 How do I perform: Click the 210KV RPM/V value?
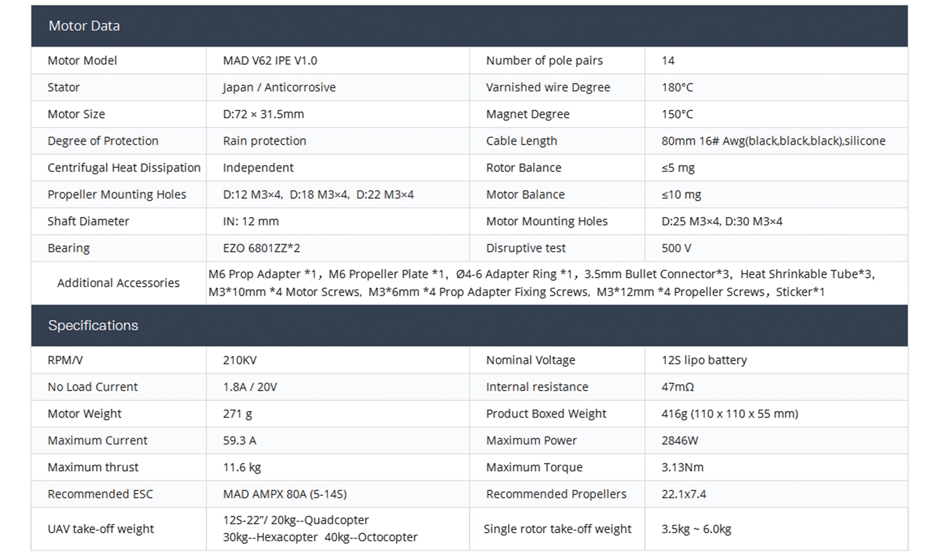[x=240, y=360]
